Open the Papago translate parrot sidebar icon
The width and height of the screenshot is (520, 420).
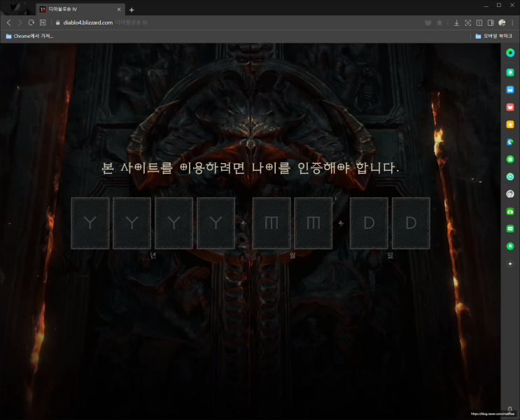(x=510, y=142)
